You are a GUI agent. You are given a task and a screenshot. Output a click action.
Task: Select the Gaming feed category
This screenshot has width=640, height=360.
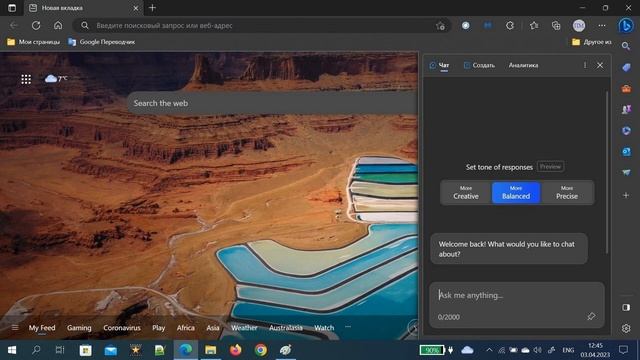(79, 328)
